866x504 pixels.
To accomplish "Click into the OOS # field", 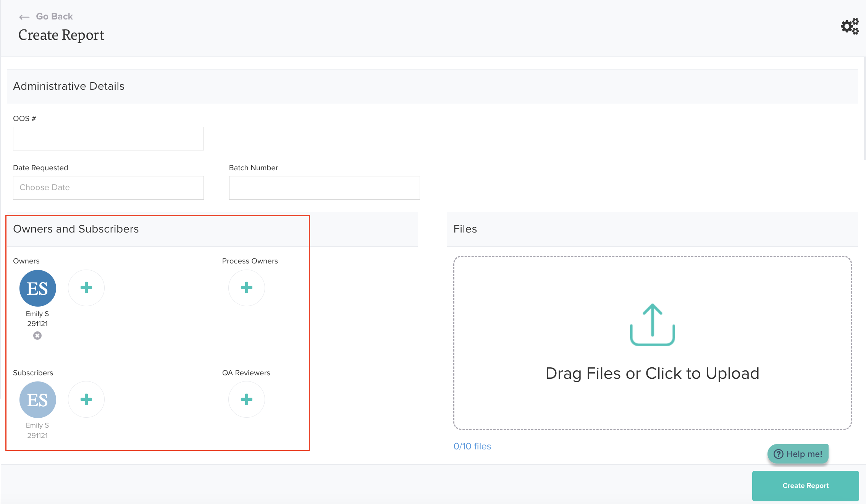I will click(108, 139).
